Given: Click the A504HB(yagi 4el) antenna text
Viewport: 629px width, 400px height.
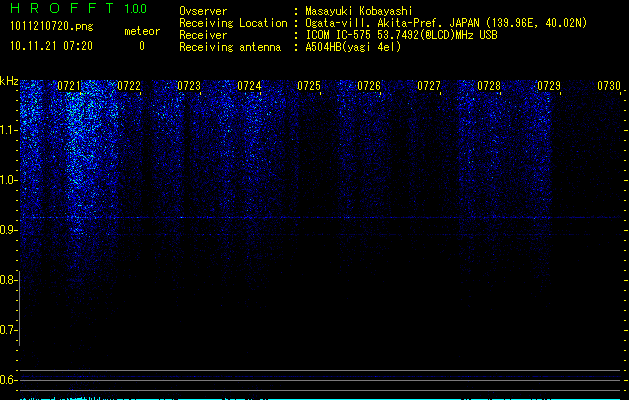Looking at the screenshot, I should (353, 47).
